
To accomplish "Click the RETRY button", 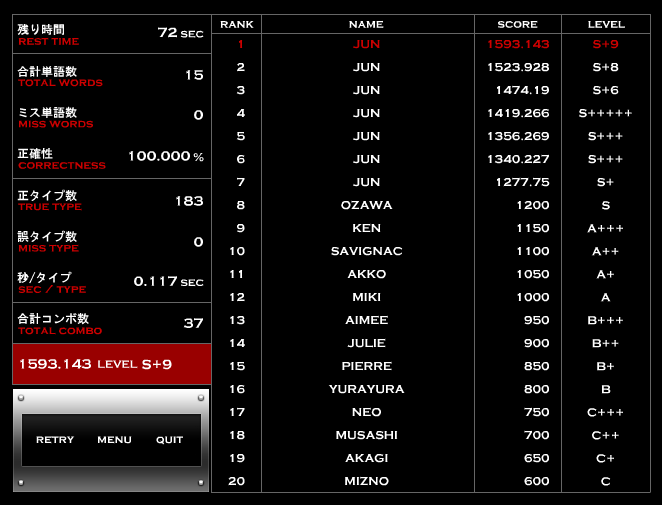I will coord(55,440).
